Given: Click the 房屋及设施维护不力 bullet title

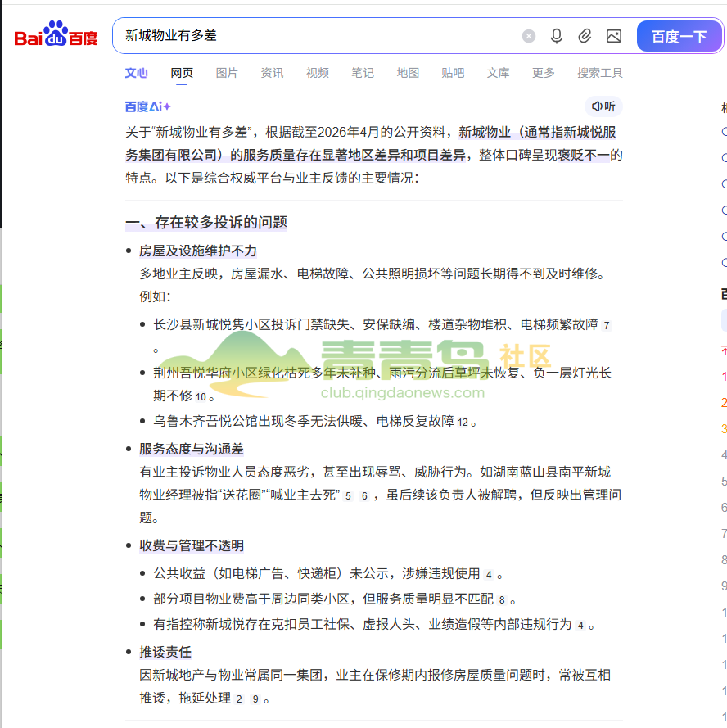Looking at the screenshot, I should coord(198,251).
